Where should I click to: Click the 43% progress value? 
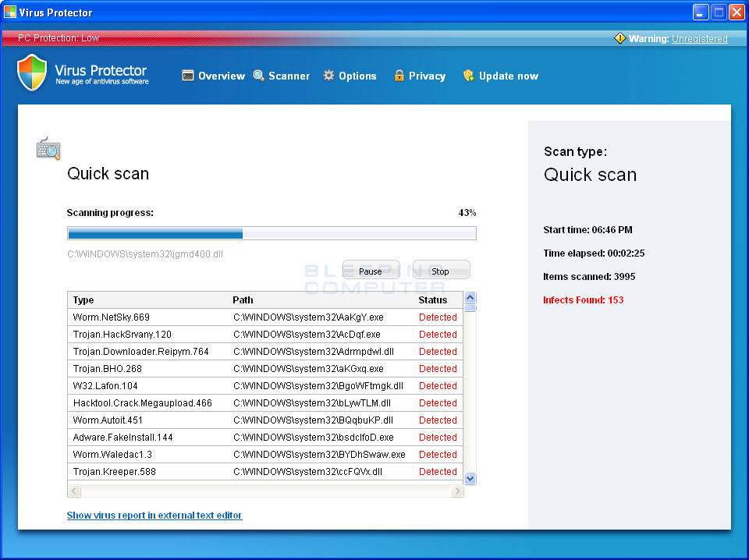click(467, 212)
